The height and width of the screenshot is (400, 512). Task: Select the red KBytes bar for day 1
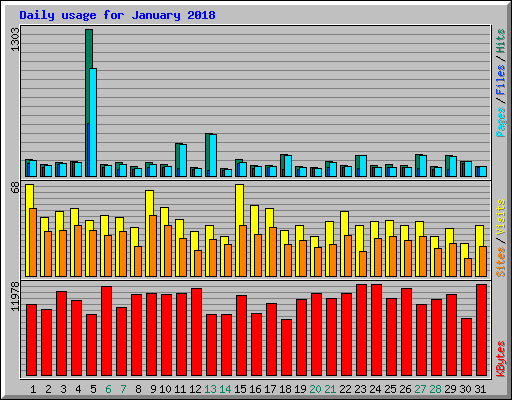[32, 340]
